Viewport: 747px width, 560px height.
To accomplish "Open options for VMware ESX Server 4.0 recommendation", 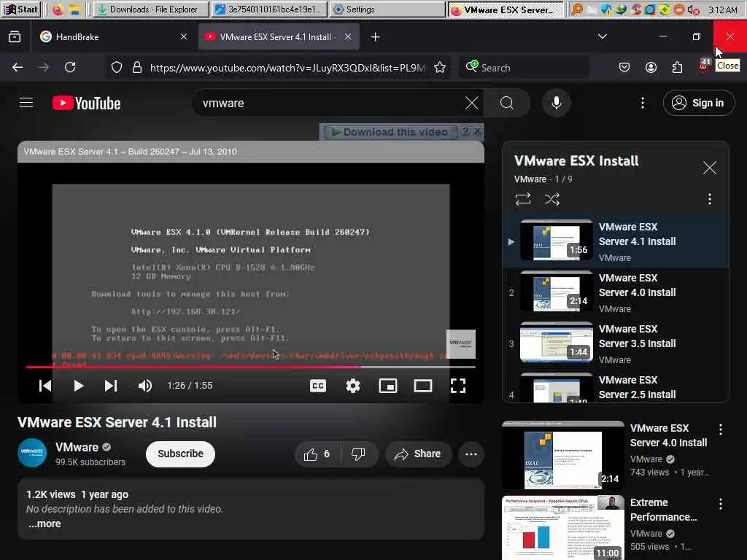I will click(721, 429).
